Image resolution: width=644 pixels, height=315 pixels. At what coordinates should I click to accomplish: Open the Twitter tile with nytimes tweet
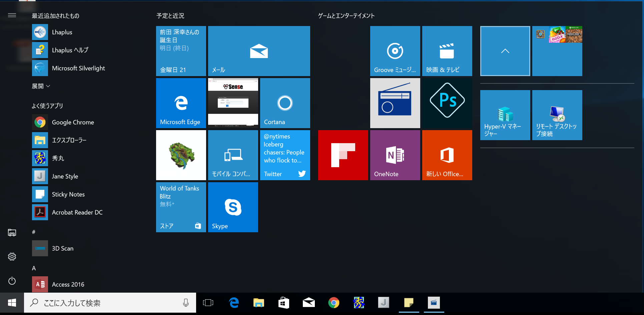pos(285,155)
